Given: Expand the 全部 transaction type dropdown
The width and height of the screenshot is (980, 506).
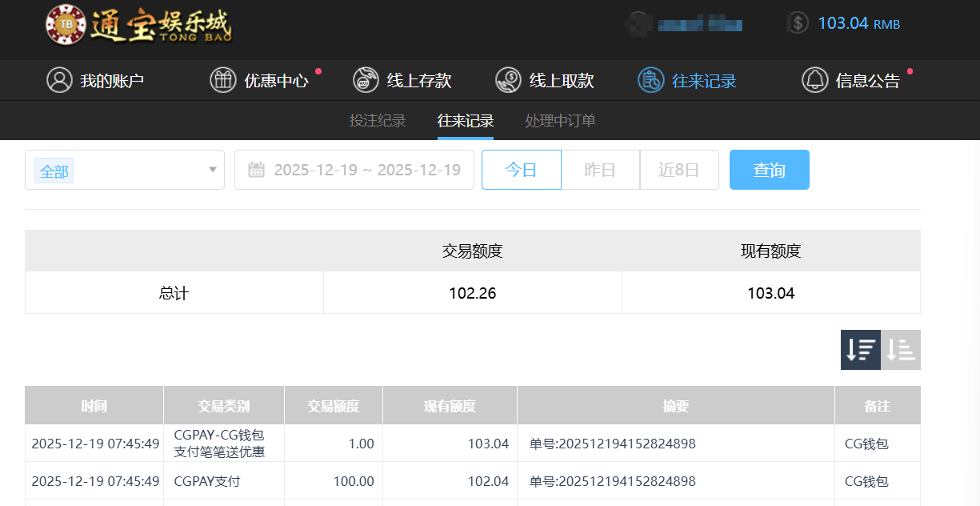Looking at the screenshot, I should click(x=212, y=170).
